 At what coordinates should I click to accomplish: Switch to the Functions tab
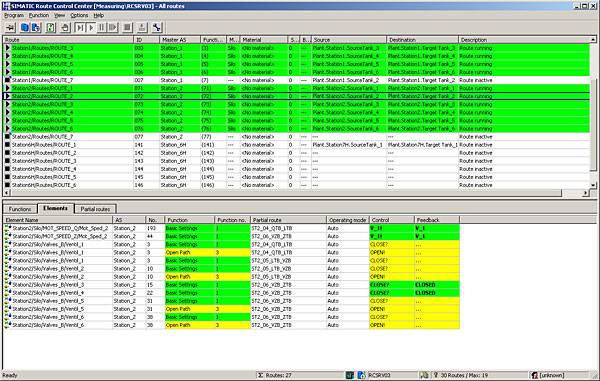click(20, 209)
